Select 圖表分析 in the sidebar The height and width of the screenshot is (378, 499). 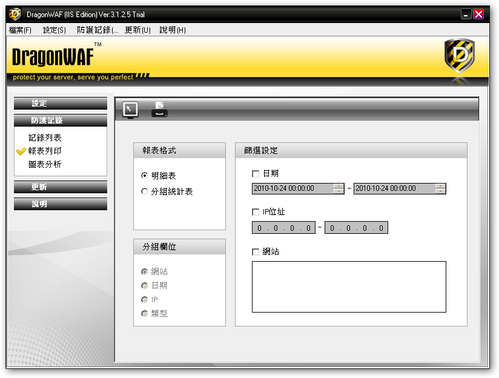45,164
